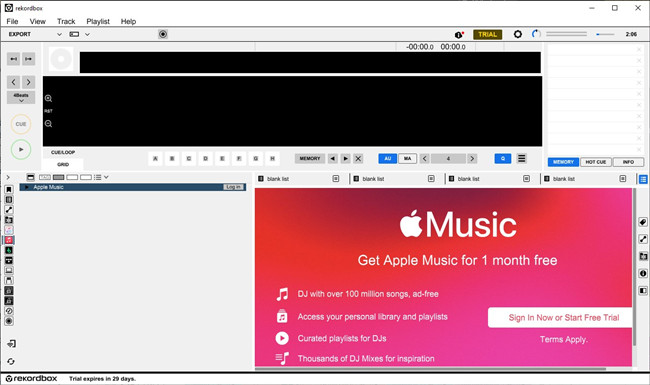Toggle hot cue H
This screenshot has width=650, height=385.
click(x=272, y=158)
